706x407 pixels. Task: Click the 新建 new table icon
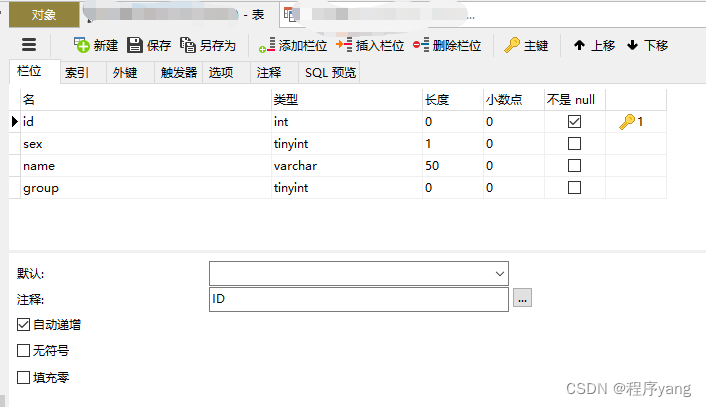tap(81, 45)
